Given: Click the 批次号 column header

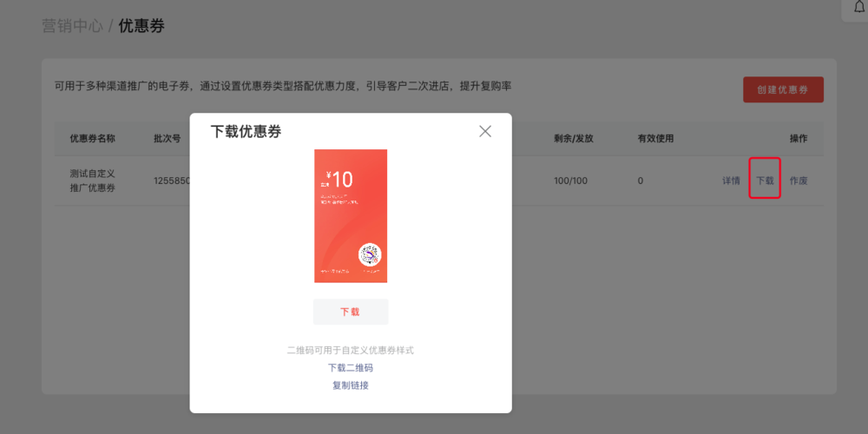Looking at the screenshot, I should coord(167,139).
